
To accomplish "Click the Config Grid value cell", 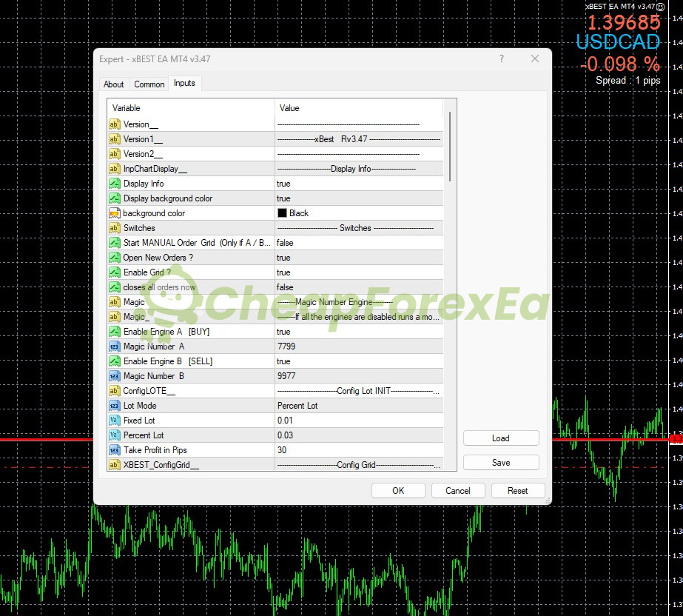I will click(x=359, y=465).
